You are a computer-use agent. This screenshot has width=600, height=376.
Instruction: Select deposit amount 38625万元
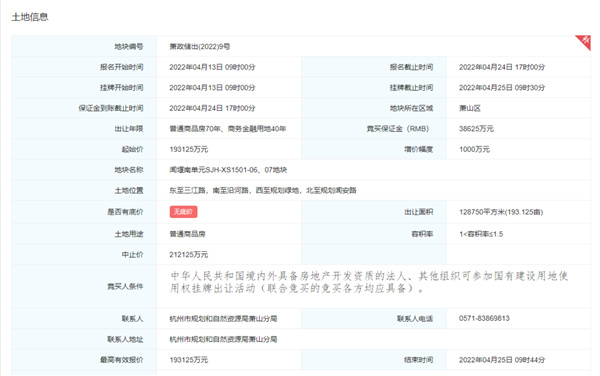click(476, 129)
